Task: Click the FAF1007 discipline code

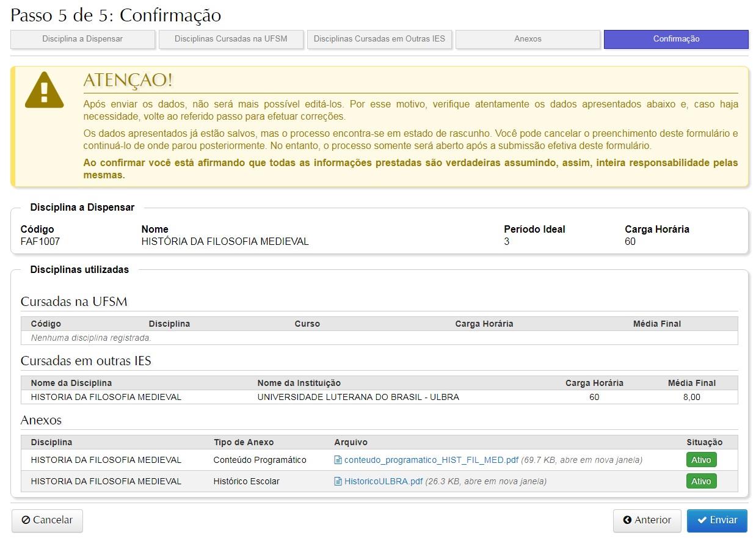Action: point(40,241)
